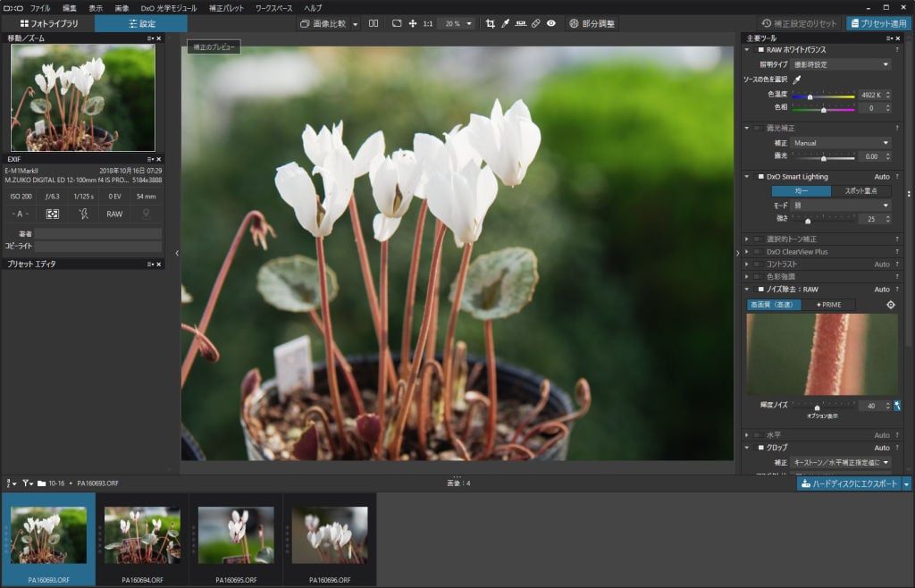Screen dimensions: 915x588
Task: Click the side-by-side split view icon
Action: tap(374, 23)
